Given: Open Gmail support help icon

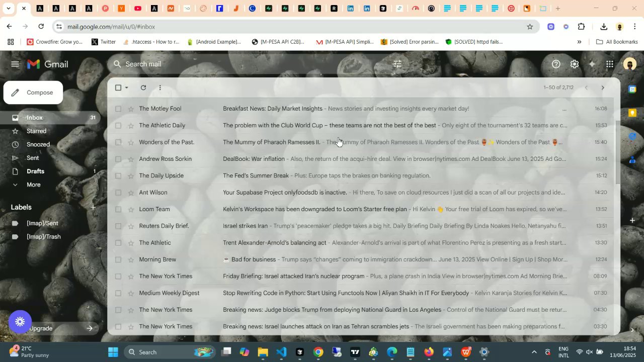Looking at the screenshot, I should pos(556,64).
